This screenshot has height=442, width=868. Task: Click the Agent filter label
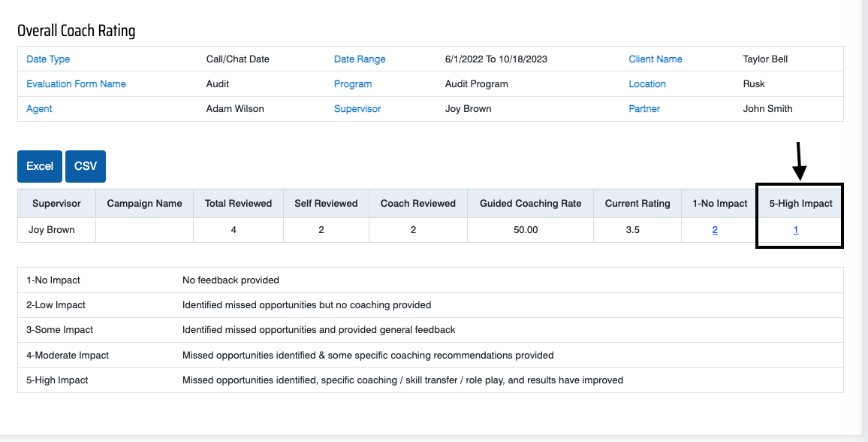click(39, 109)
